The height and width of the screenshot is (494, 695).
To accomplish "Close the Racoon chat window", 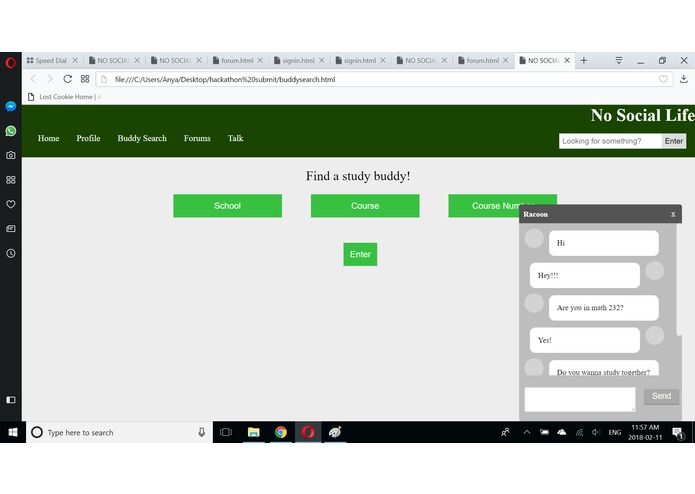I will 673,214.
